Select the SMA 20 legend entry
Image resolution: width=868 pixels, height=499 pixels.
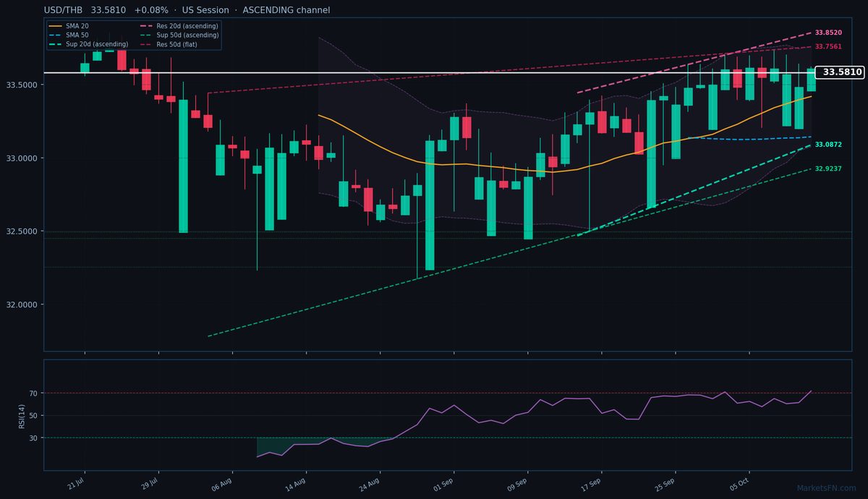click(x=68, y=26)
